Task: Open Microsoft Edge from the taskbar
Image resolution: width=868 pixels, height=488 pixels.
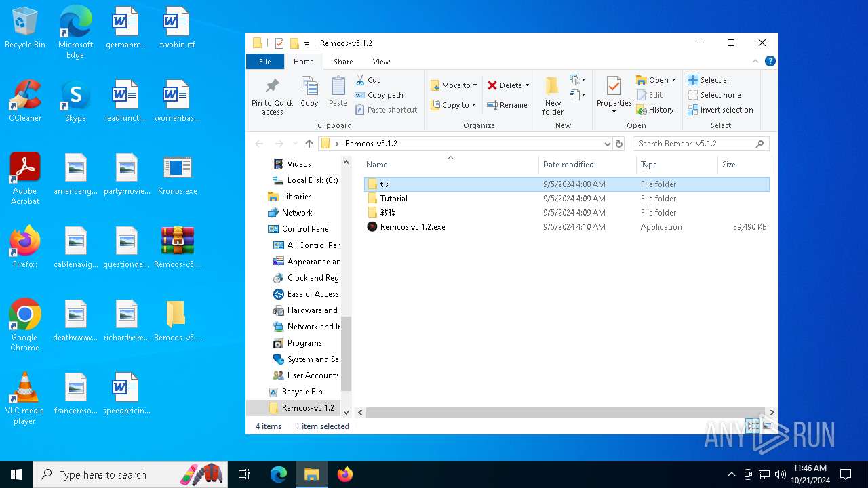Action: (279, 474)
